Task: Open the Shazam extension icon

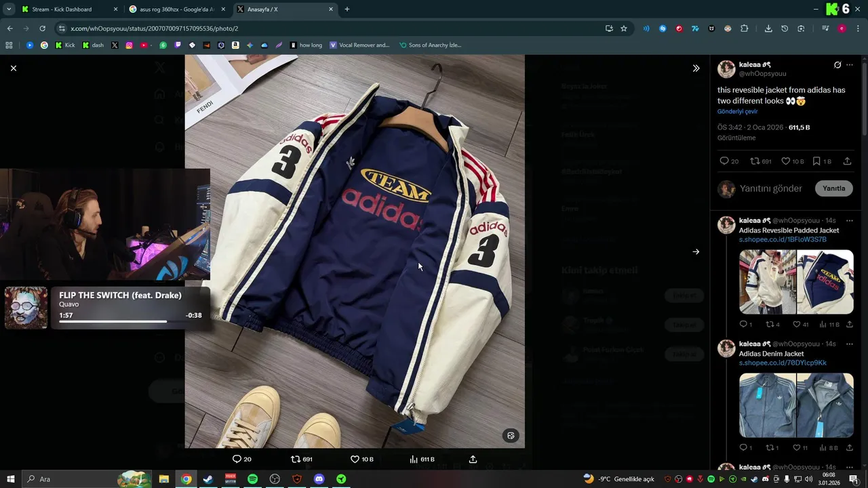Action: coord(663,28)
